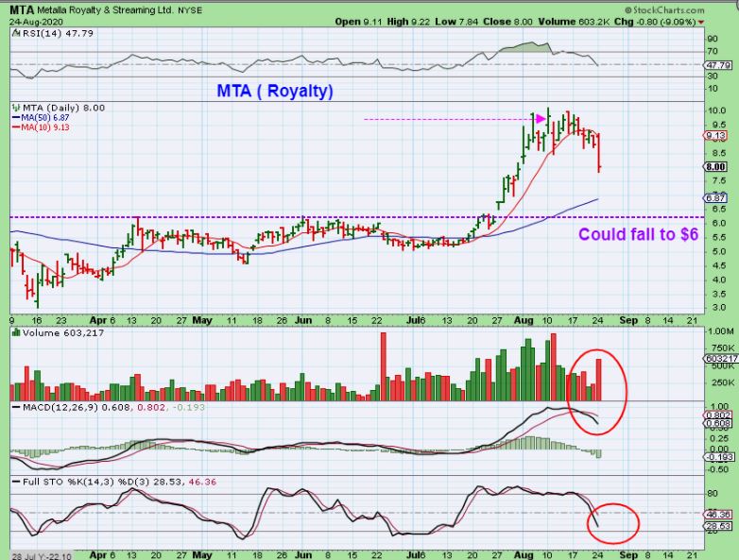This screenshot has height=560, width=739.
Task: Click the Volume 603,217 legend
Action: (63, 332)
